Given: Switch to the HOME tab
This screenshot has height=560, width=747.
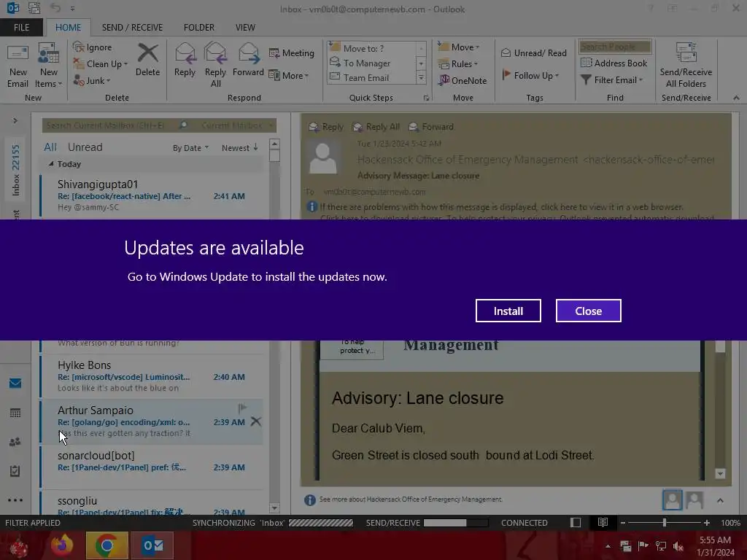Looking at the screenshot, I should pyautogui.click(x=68, y=28).
